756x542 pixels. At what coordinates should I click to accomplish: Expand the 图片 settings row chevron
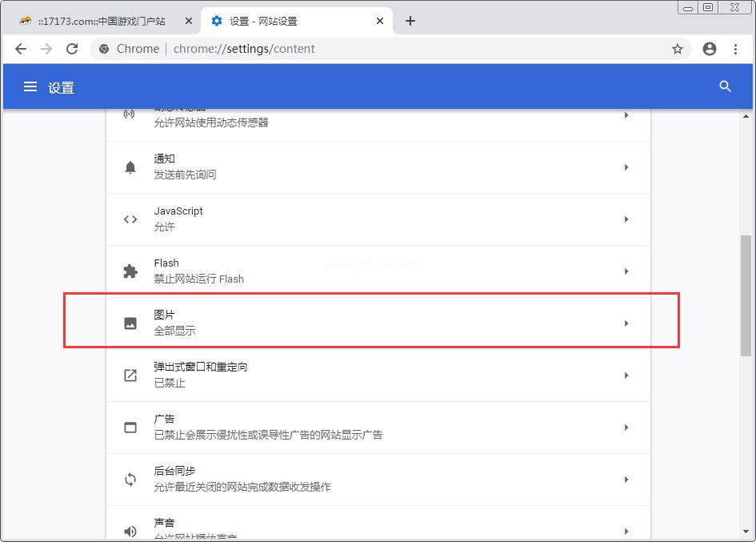click(x=626, y=323)
